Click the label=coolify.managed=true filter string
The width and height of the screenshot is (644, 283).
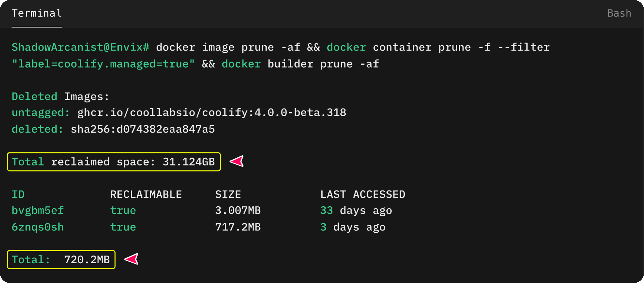click(103, 64)
